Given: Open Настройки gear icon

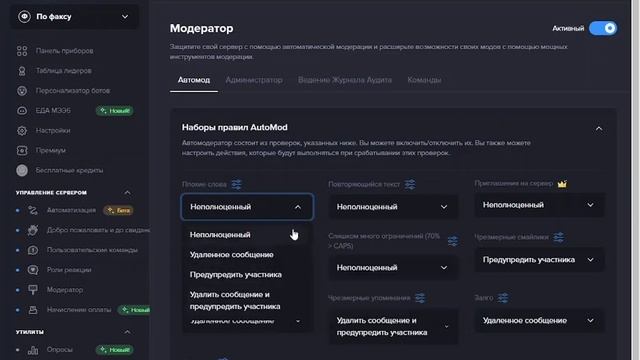Looking at the screenshot, I should (22, 131).
